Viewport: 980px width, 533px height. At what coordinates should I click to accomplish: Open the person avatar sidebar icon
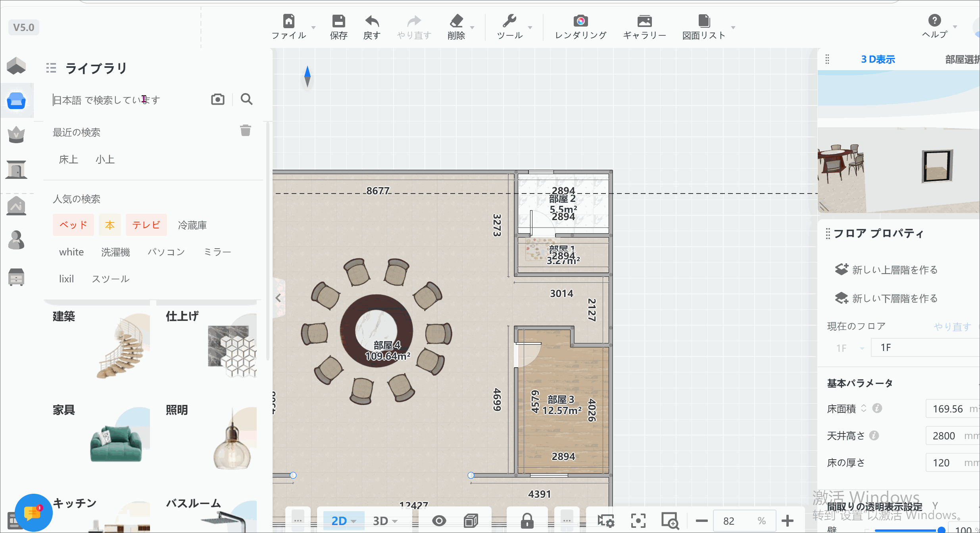(16, 240)
